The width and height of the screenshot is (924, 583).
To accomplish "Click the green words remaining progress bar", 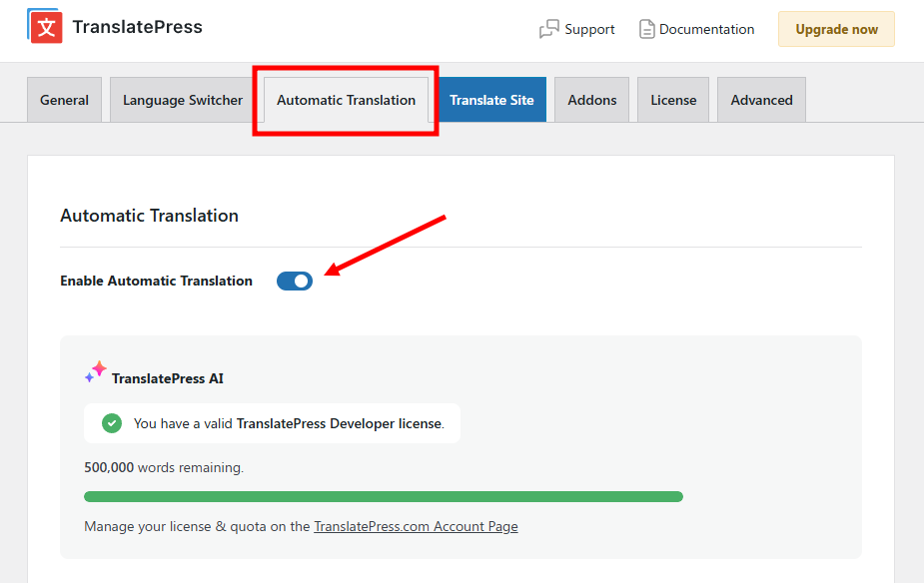I will [384, 496].
